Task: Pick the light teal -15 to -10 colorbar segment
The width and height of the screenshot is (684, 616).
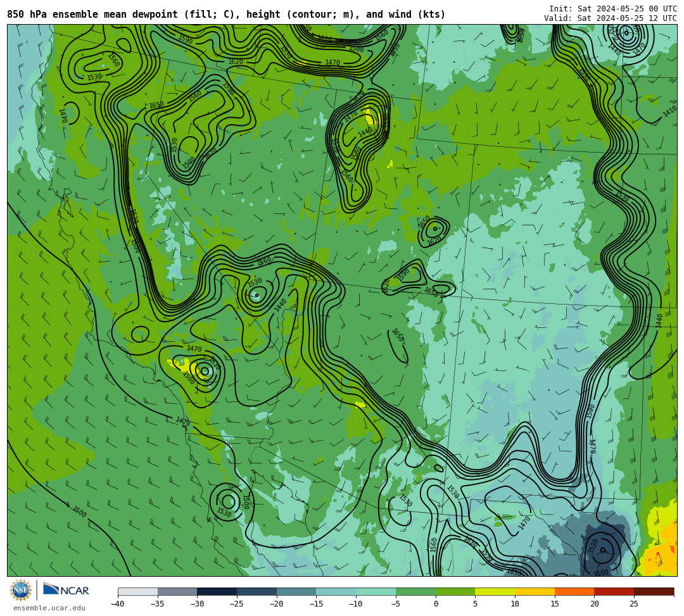Action: (x=336, y=591)
